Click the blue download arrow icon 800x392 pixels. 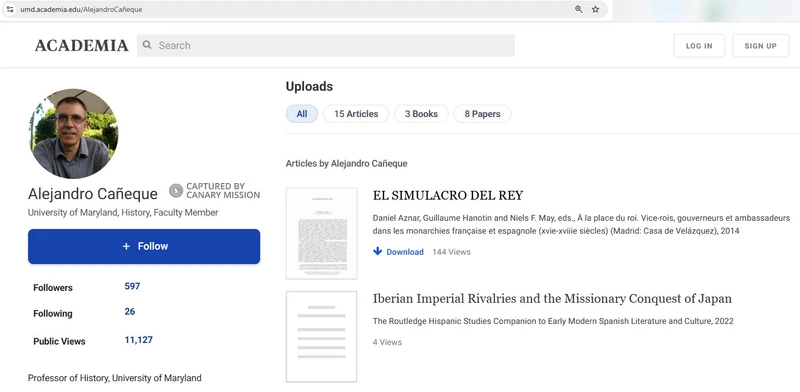[x=378, y=251]
